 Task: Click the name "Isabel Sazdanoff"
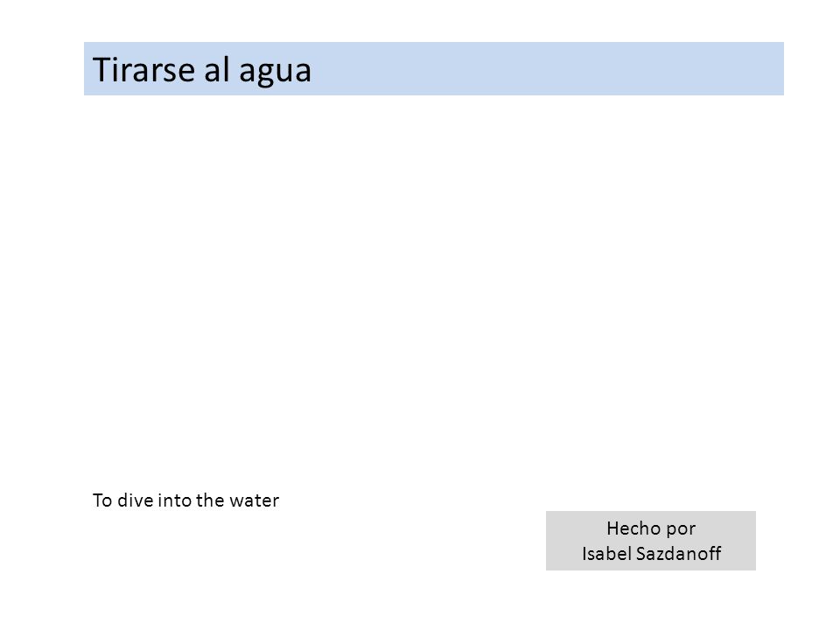651,553
